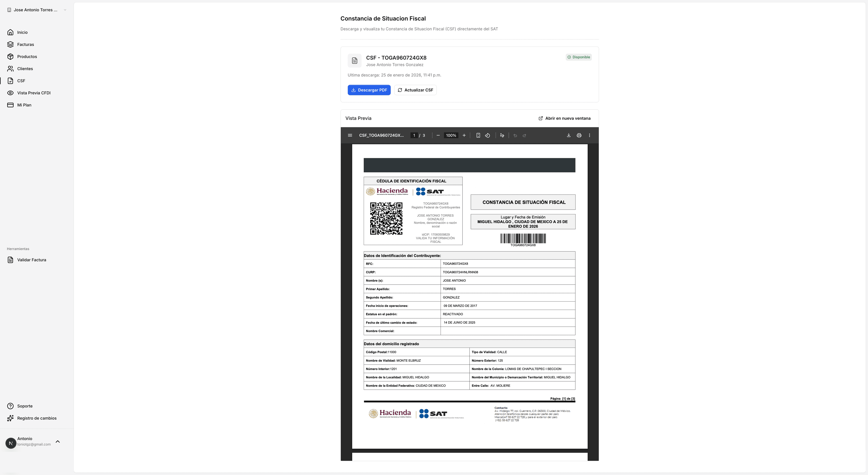Select the Productos box icon in the sidebar
868x475 pixels.
pos(10,56)
